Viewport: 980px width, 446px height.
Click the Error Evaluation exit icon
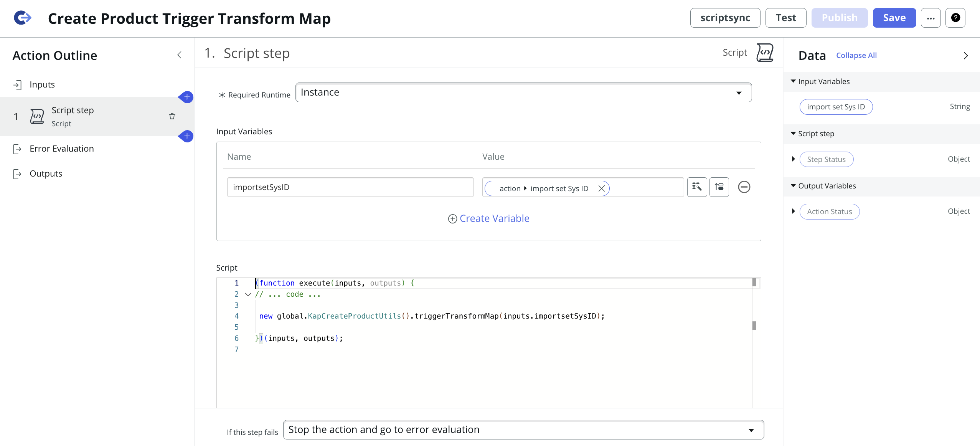(17, 149)
